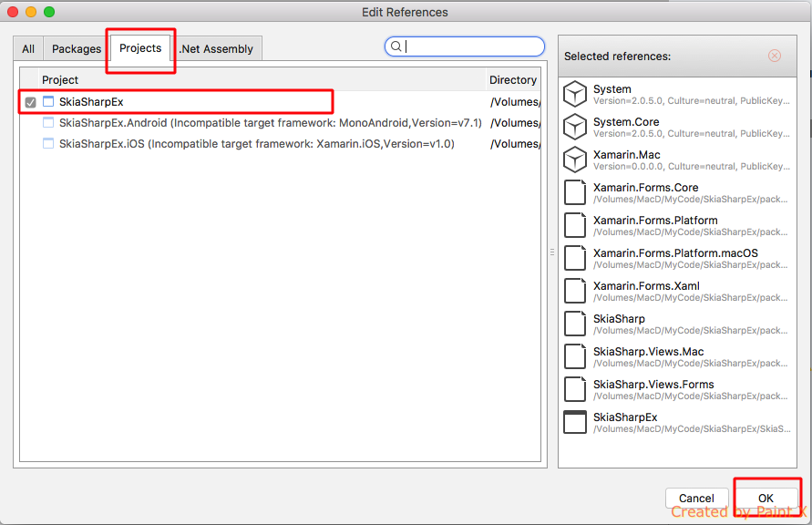
Task: Click the SkiaSharp.Views.Forms file icon
Action: tap(575, 389)
